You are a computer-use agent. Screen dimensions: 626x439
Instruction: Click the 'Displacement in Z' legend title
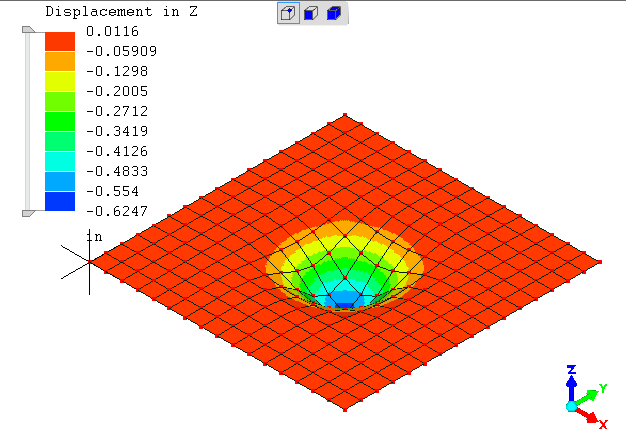click(x=121, y=11)
